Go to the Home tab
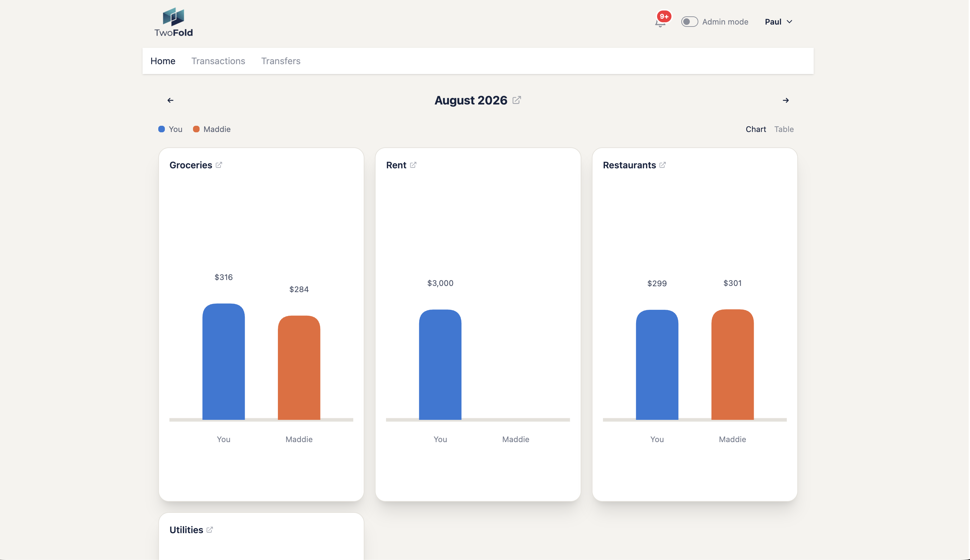Image resolution: width=970 pixels, height=560 pixels. pyautogui.click(x=163, y=61)
